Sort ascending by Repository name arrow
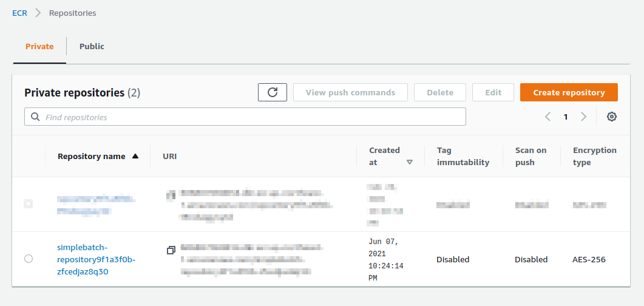The height and width of the screenshot is (306, 644). pyautogui.click(x=135, y=156)
